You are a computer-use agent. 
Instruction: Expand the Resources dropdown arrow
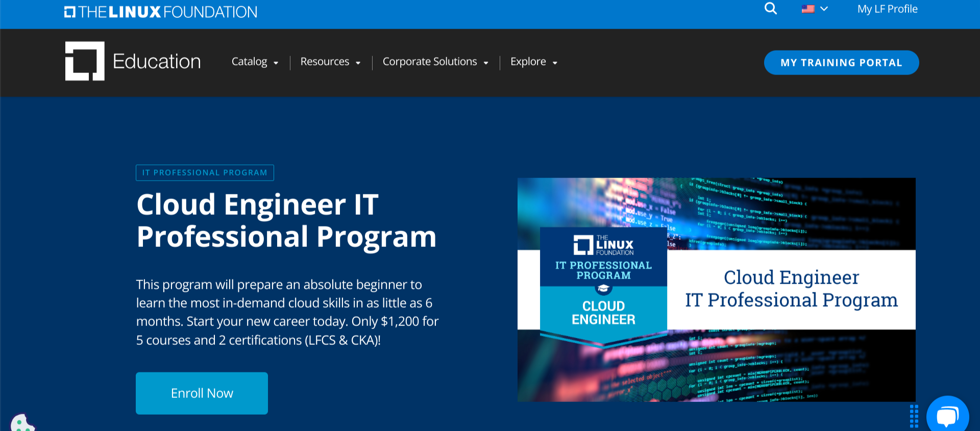(x=358, y=63)
